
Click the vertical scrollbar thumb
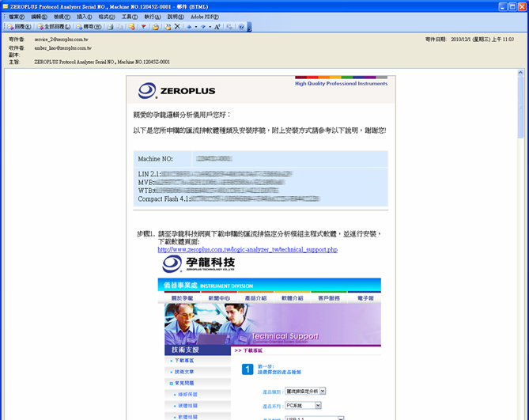click(x=520, y=107)
